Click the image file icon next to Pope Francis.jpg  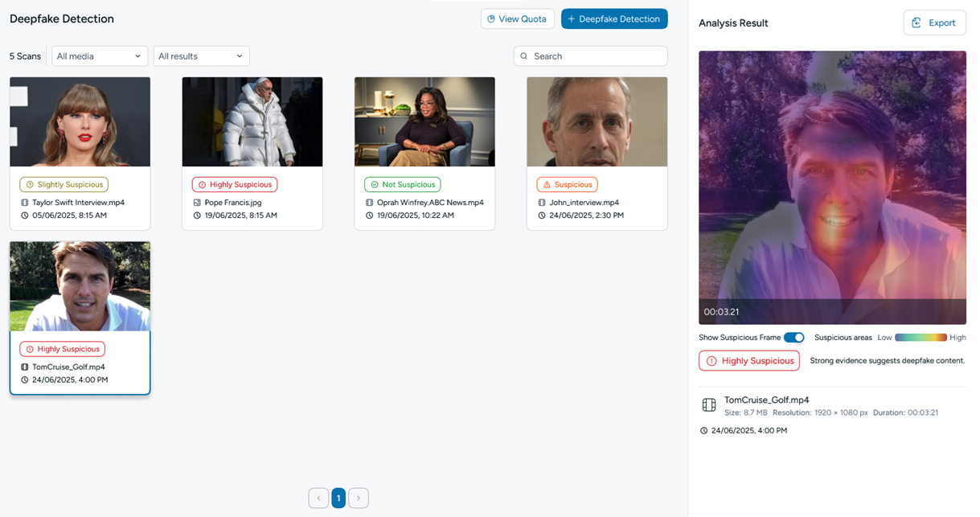[x=197, y=203]
